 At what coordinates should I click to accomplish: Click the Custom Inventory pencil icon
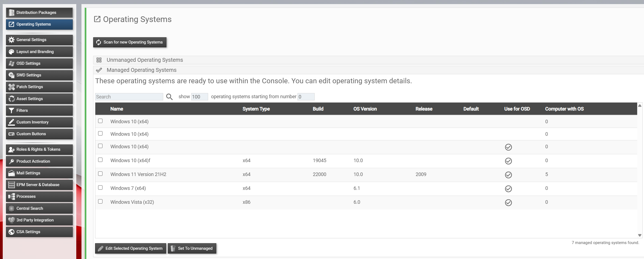11,122
